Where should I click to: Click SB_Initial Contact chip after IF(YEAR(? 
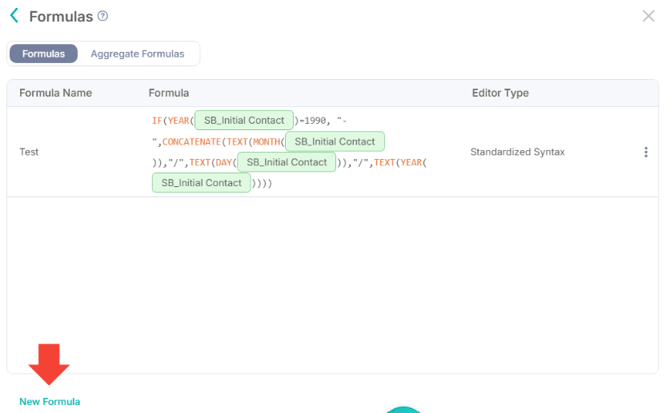click(x=244, y=120)
